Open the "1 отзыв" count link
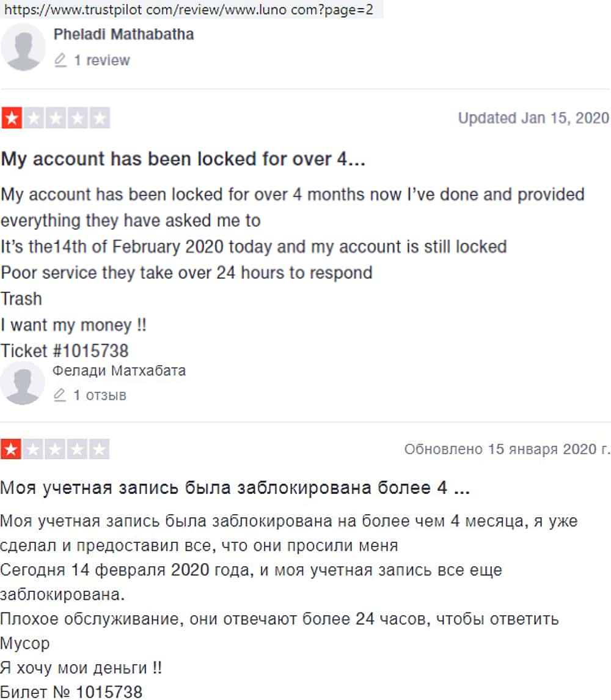The height and width of the screenshot is (700, 611). [100, 396]
